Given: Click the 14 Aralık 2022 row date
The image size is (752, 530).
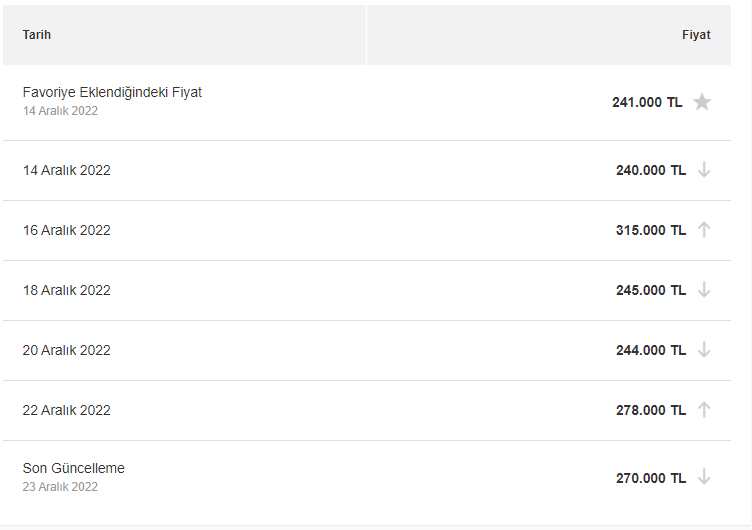Looking at the screenshot, I should click(x=67, y=170).
